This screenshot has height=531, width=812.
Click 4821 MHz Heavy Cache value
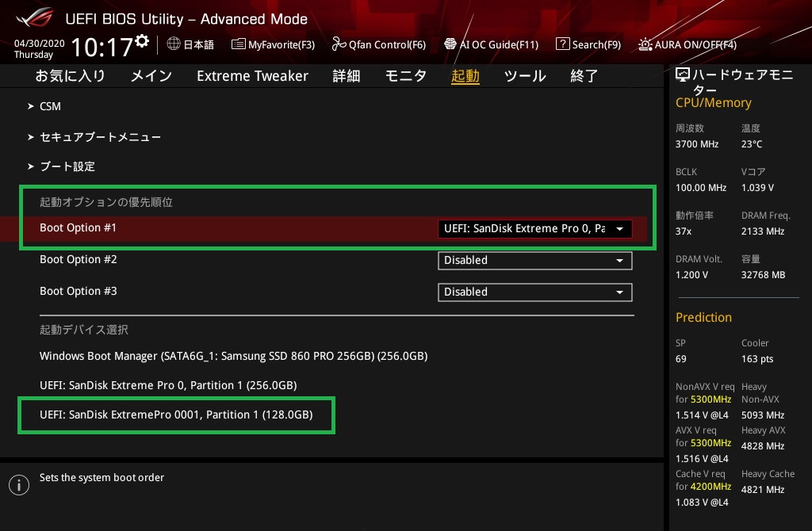coord(762,489)
